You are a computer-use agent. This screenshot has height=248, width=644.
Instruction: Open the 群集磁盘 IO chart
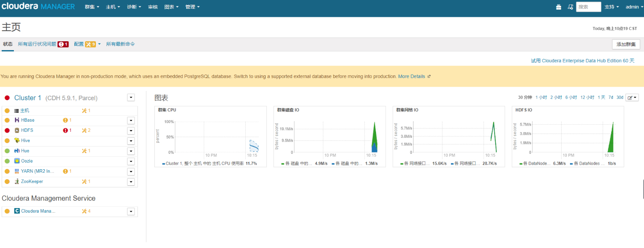click(330, 136)
